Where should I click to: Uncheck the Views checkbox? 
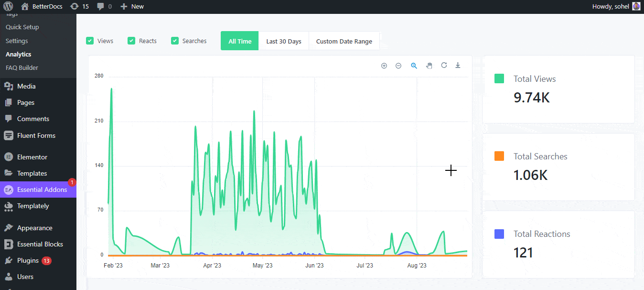(x=90, y=41)
